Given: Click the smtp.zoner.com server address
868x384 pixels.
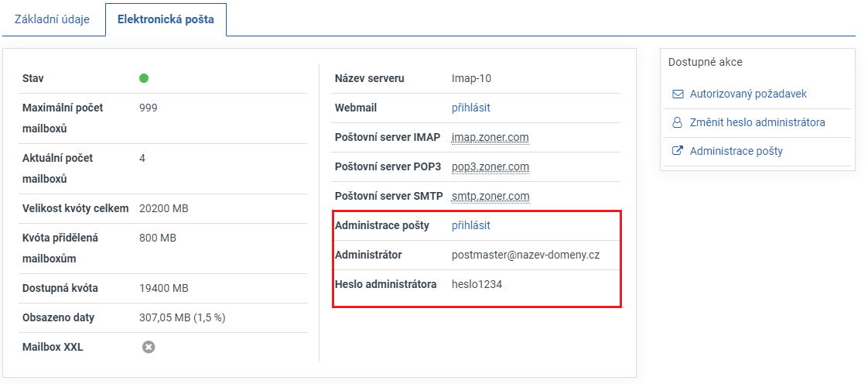Looking at the screenshot, I should click(x=490, y=196).
